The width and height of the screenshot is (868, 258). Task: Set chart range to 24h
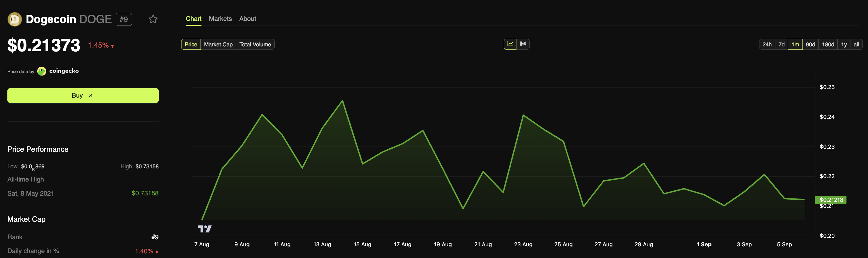point(767,45)
